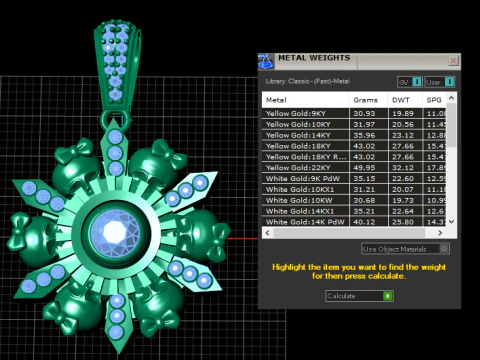Select the Yellow Gold:9KY row
The image size is (480, 360).
click(354, 113)
